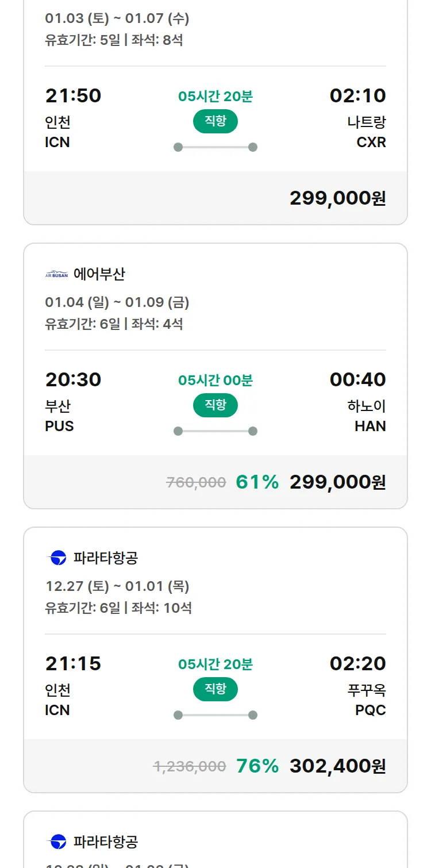The image size is (431, 868).
Task: Select the 299,000원 price on the Nha Trang flight
Action: 337,198
